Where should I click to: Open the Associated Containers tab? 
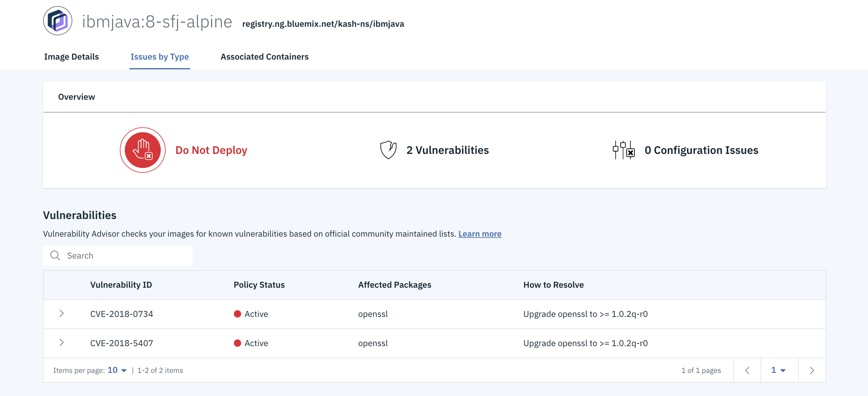point(264,57)
